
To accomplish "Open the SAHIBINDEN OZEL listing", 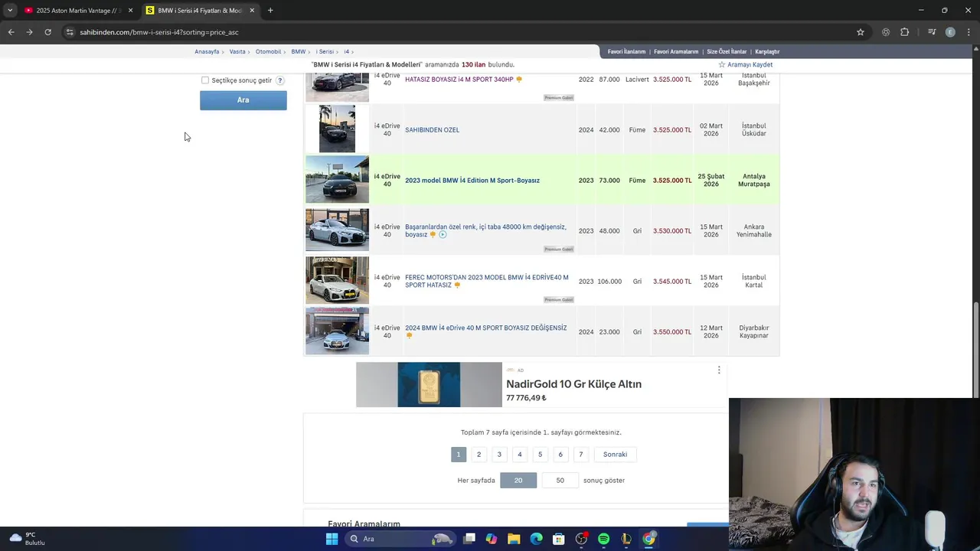I will point(432,130).
